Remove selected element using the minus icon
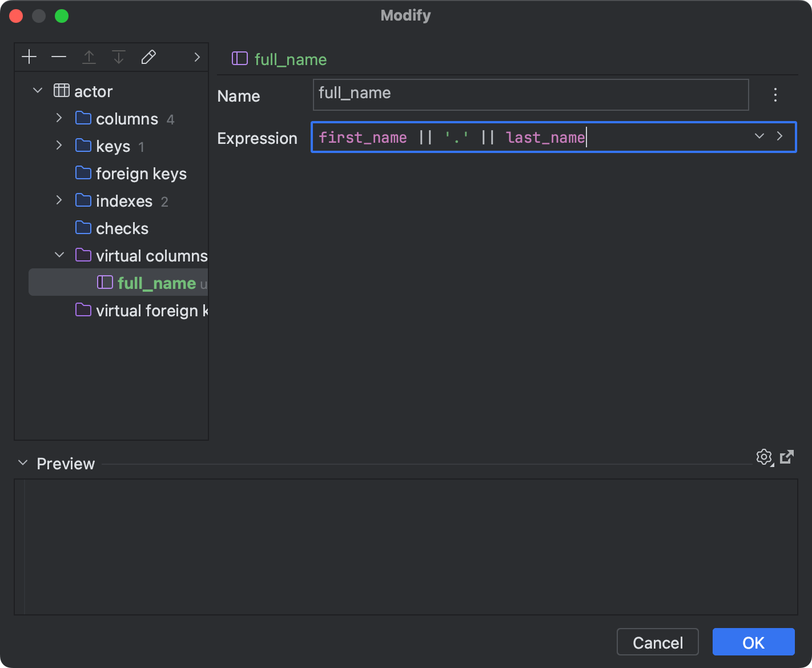812x668 pixels. pyautogui.click(x=59, y=57)
